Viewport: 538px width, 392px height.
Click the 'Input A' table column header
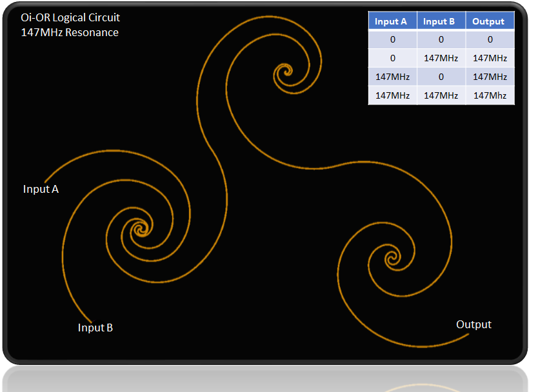(x=392, y=21)
